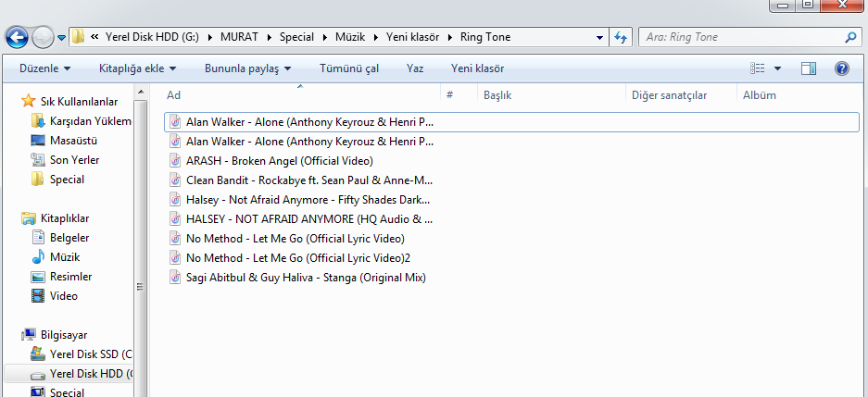Sort by Başlık column header
This screenshot has height=397, width=868.
(x=497, y=95)
